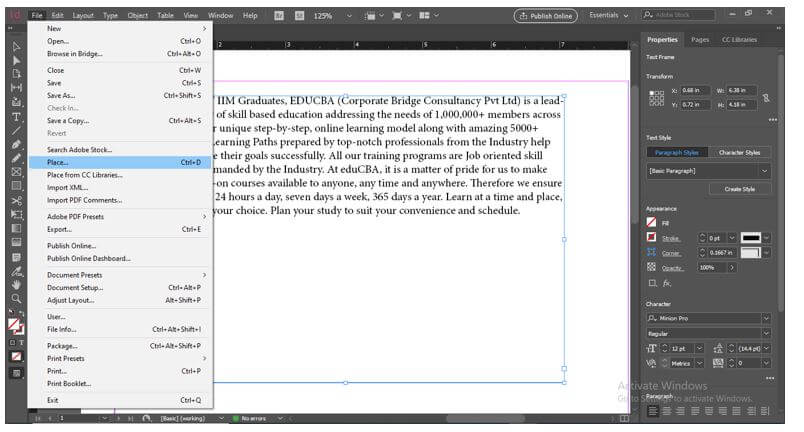Click the Create Style button
This screenshot has width=804, height=432.
(x=739, y=189)
